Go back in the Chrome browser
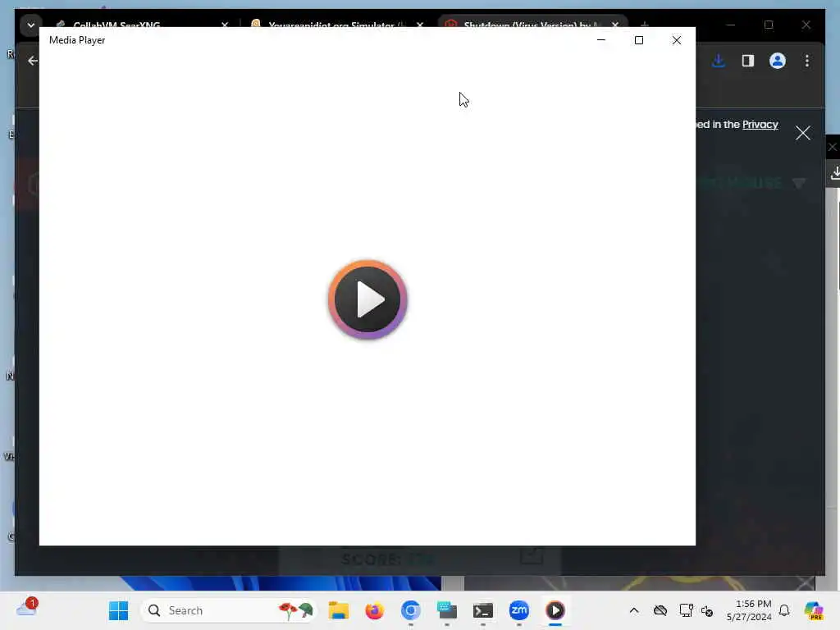 [x=33, y=61]
